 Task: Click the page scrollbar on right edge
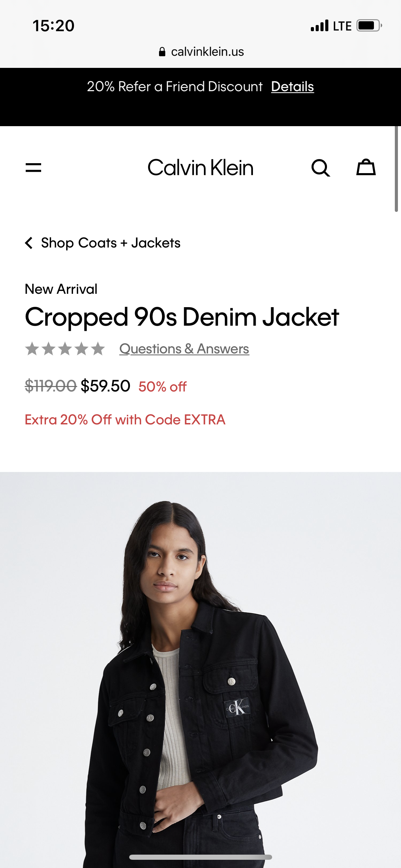pos(396,169)
